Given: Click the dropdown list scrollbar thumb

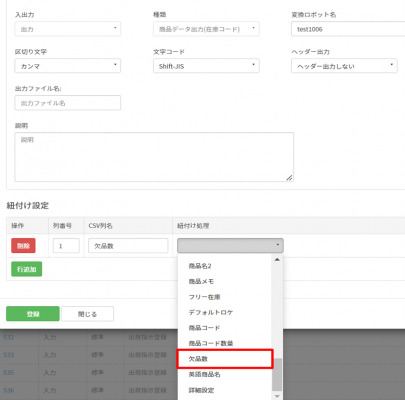Looking at the screenshot, I should [277, 374].
